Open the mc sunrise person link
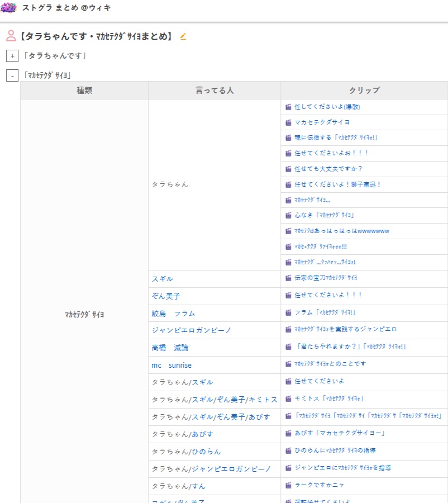Image resolution: width=448 pixels, height=503 pixels. 171,365
